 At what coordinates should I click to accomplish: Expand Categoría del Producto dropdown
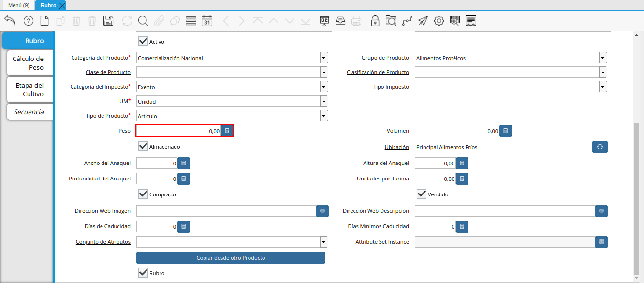tap(324, 58)
